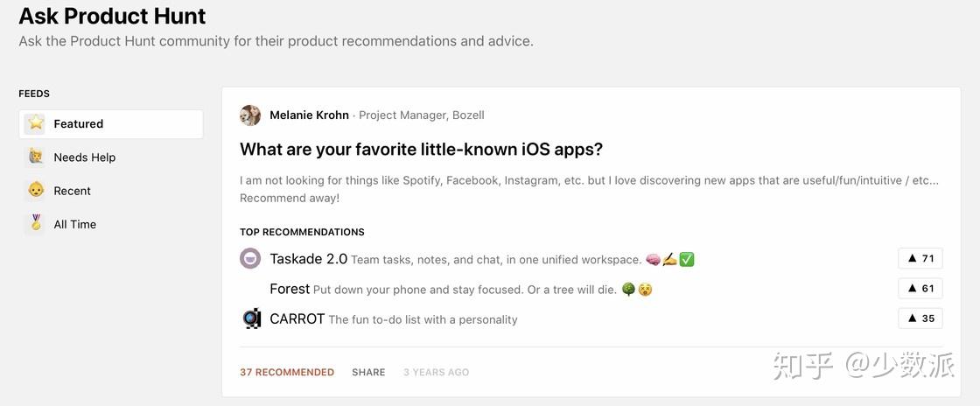
Task: Upvote Forest with 61 votes
Action: point(920,288)
